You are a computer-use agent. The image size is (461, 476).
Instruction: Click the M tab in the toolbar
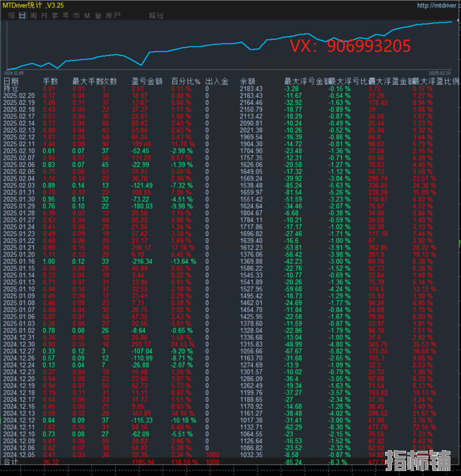pyautogui.click(x=87, y=15)
